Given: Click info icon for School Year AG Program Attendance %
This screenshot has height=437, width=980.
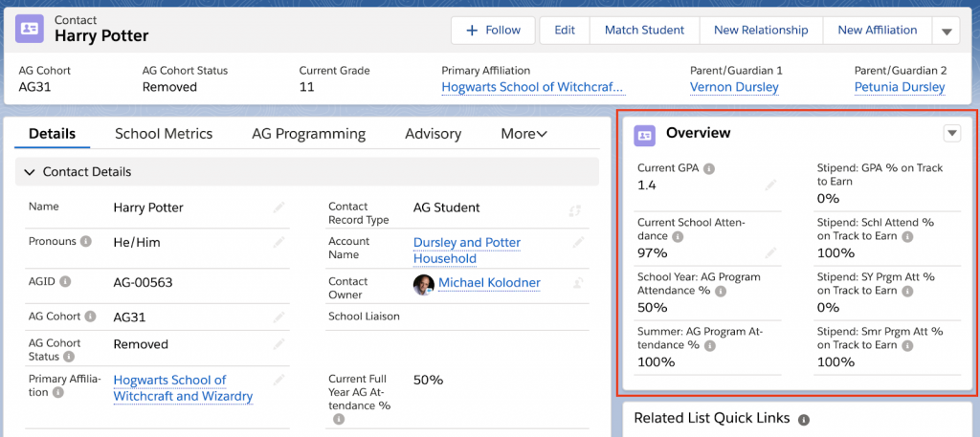Looking at the screenshot, I should [x=720, y=291].
